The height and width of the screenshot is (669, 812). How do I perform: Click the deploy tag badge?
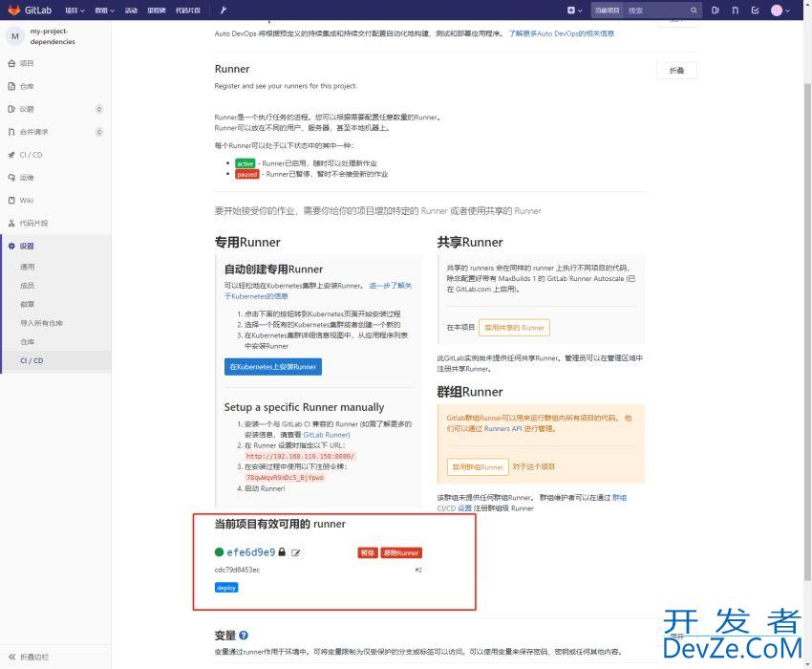tap(226, 588)
